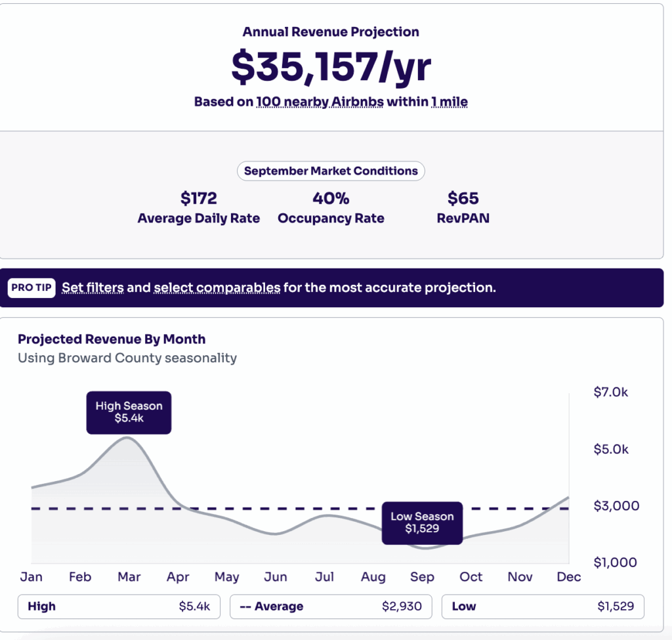The image size is (672, 640).
Task: Toggle the High series legend card
Action: tap(118, 606)
